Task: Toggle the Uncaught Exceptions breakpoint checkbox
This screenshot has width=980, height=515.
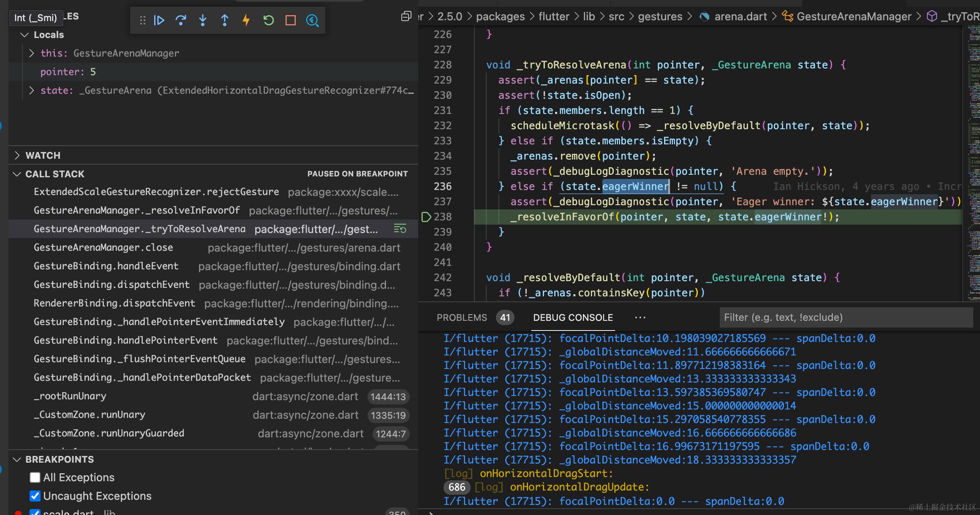Action: (x=35, y=496)
